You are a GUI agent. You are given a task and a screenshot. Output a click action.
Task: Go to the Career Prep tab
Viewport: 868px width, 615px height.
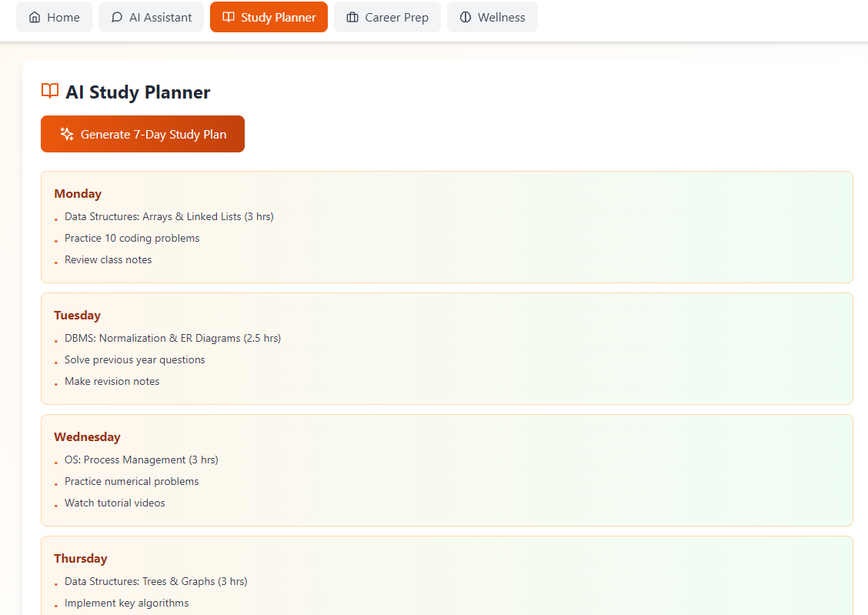[x=388, y=17]
